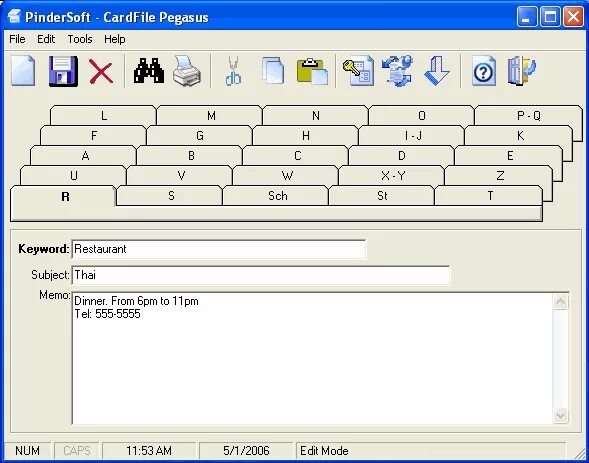Select the F index tab
Image resolution: width=589 pixels, height=463 pixels.
[94, 136]
